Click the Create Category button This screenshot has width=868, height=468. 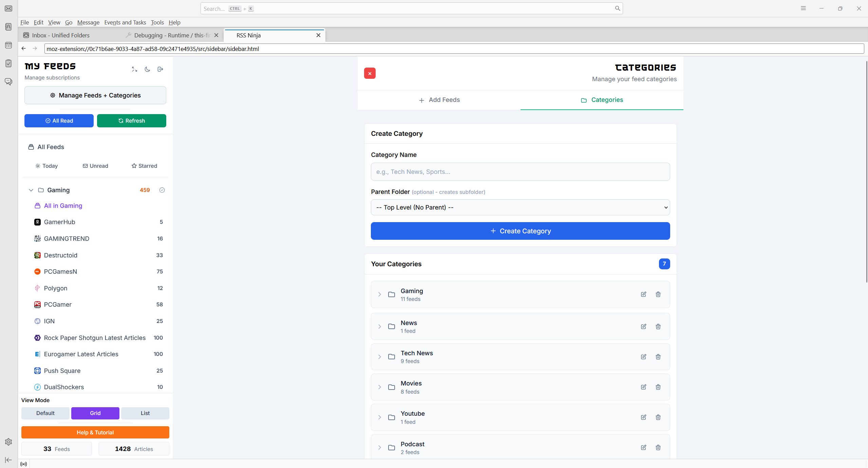[520, 231]
